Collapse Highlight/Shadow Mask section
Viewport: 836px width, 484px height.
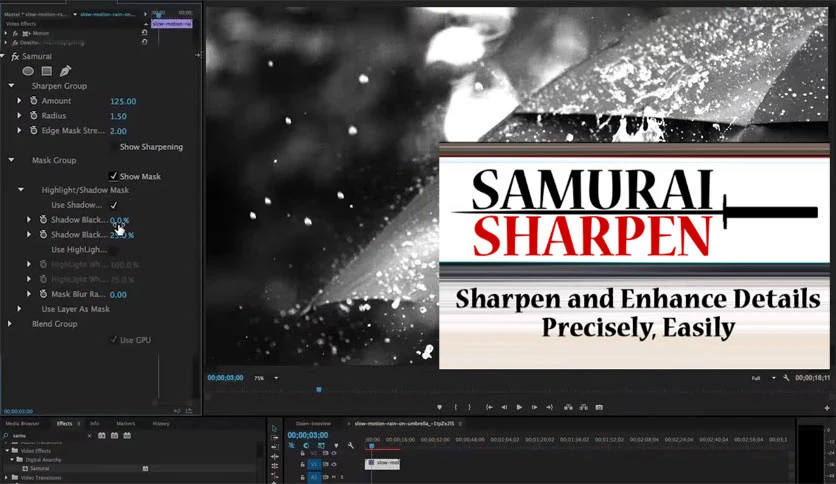(21, 190)
